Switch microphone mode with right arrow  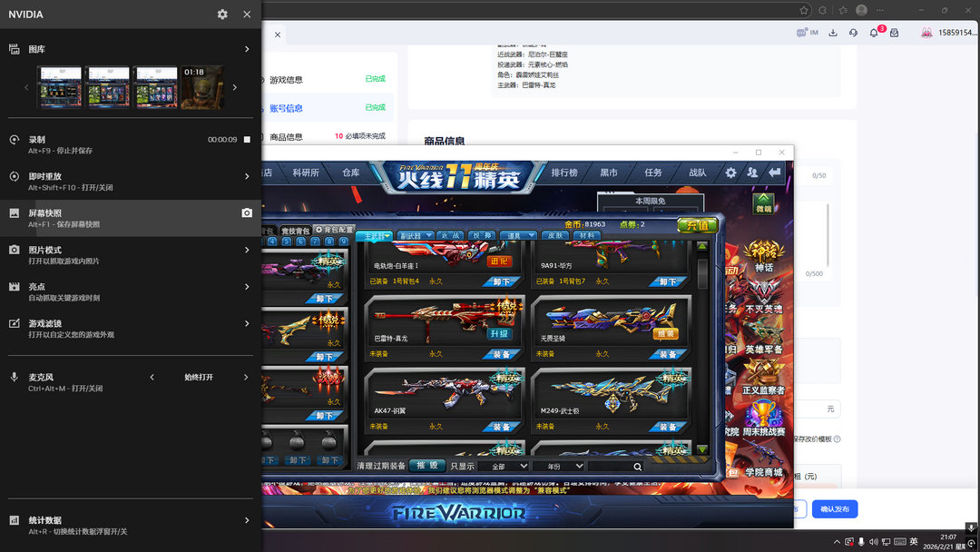pyautogui.click(x=246, y=377)
